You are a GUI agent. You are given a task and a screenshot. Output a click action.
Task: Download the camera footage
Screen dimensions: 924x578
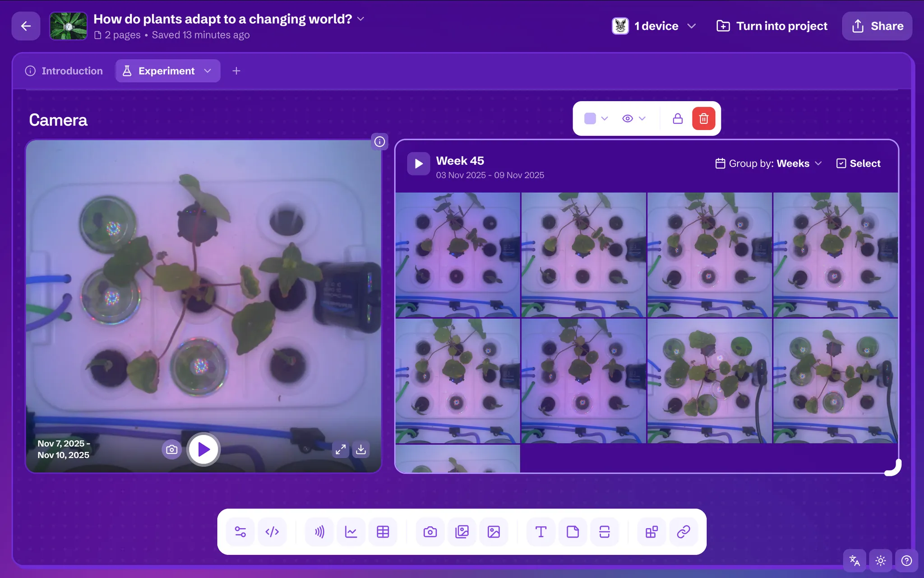(x=361, y=449)
